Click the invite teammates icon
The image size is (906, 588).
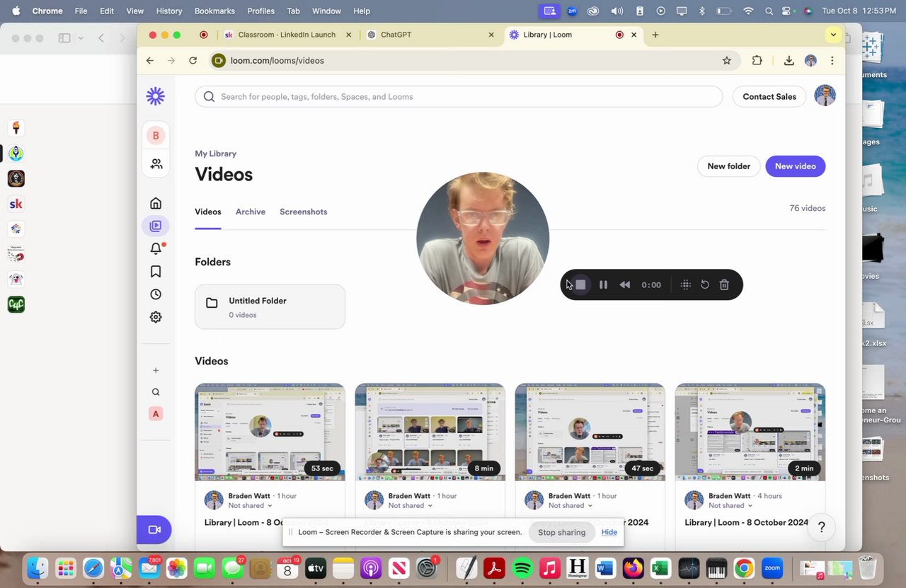[x=156, y=163]
